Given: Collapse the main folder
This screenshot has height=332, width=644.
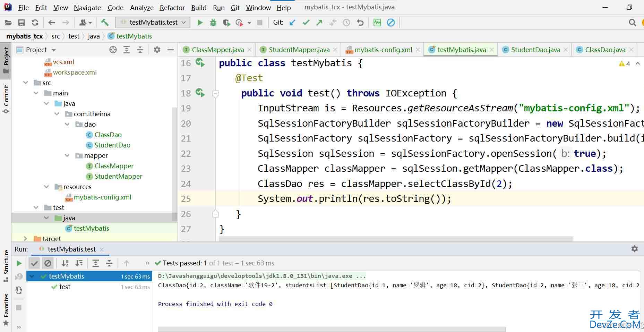Looking at the screenshot, I should 36,93.
